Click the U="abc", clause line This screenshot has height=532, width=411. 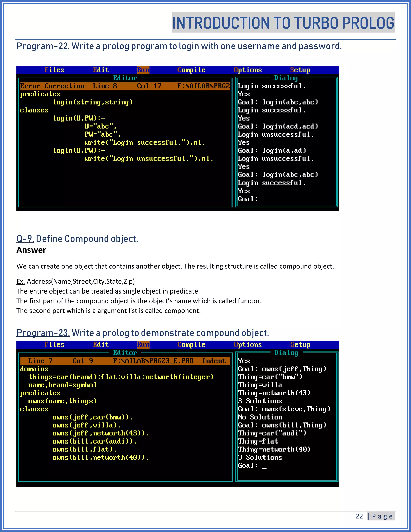[101, 126]
